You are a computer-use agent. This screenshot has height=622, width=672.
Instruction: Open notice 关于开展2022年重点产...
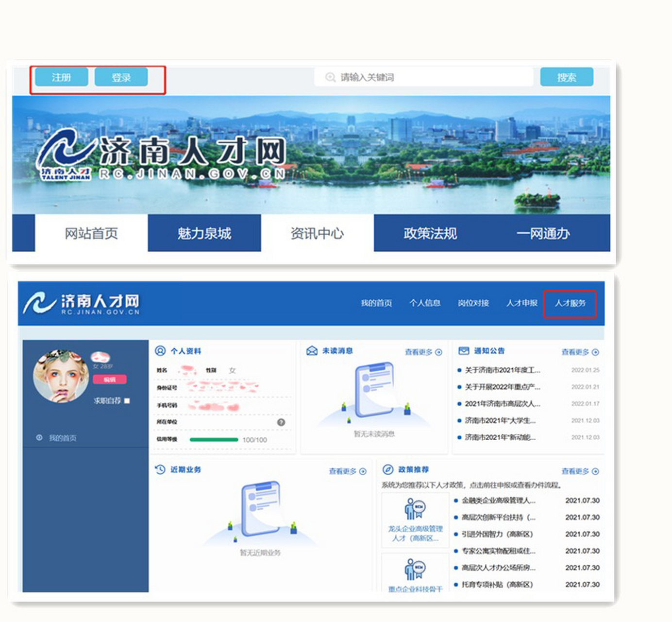tap(503, 387)
